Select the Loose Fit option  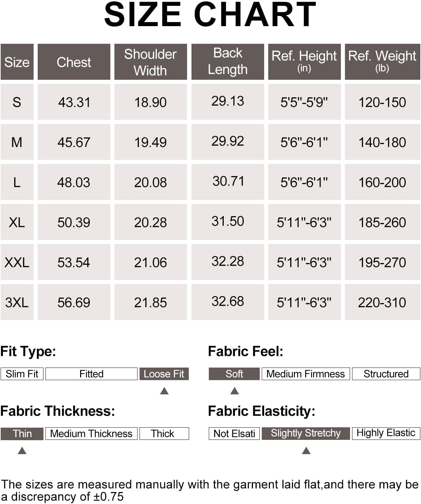[x=164, y=374]
